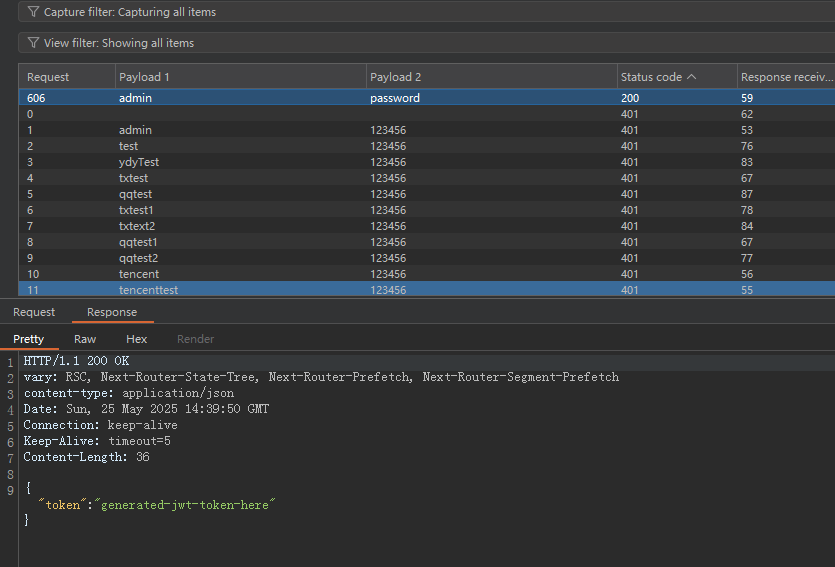Image resolution: width=835 pixels, height=567 pixels.
Task: Select the row with payload ydyTest
Action: tap(139, 162)
